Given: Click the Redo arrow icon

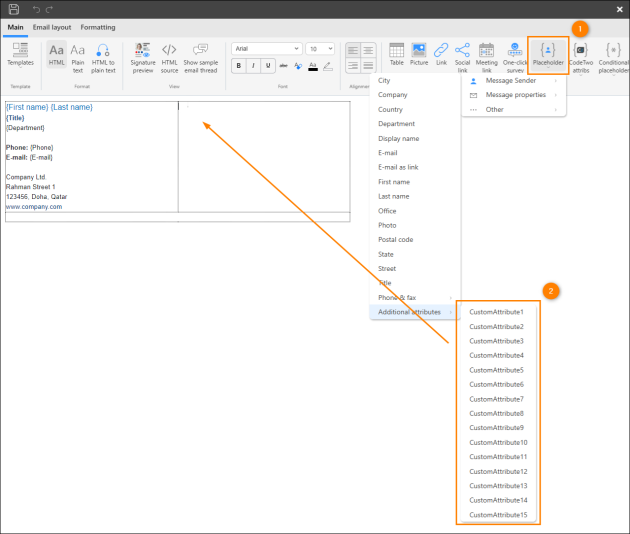Looking at the screenshot, I should 49,9.
